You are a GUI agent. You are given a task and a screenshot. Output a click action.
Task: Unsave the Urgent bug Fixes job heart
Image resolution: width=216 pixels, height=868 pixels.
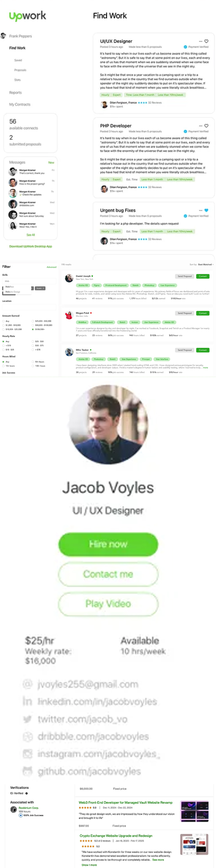click(x=206, y=210)
